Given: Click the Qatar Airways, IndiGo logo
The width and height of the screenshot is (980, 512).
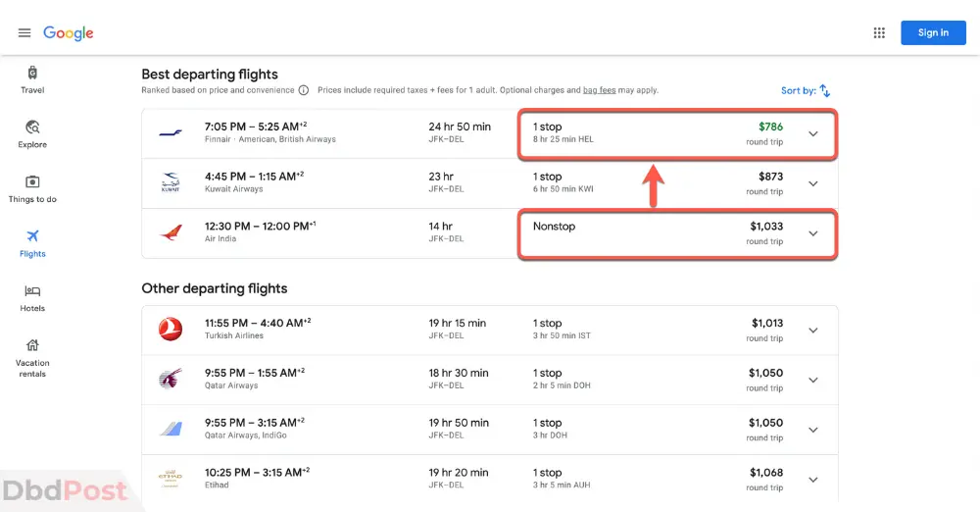Looking at the screenshot, I should click(171, 429).
